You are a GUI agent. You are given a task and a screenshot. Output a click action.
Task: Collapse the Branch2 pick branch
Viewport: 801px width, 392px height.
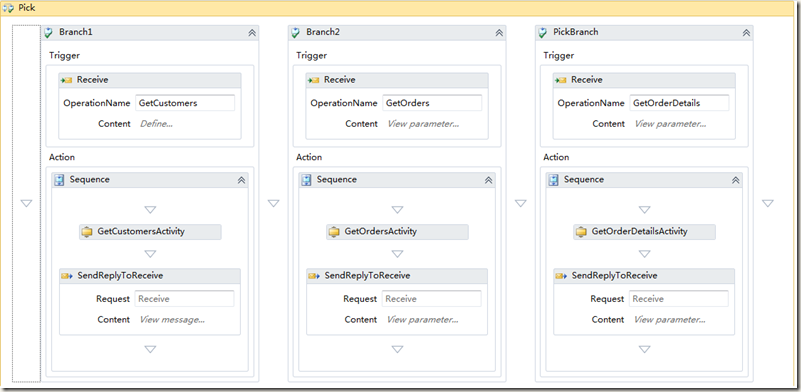(499, 33)
